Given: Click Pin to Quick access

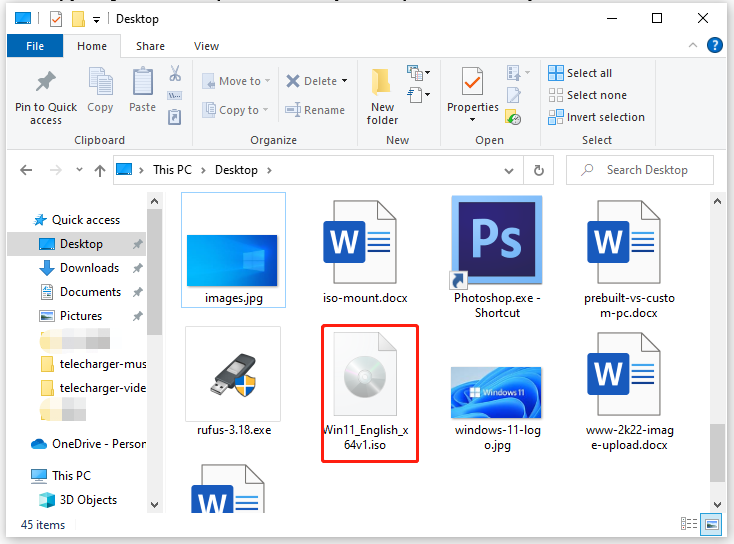Looking at the screenshot, I should click(46, 97).
